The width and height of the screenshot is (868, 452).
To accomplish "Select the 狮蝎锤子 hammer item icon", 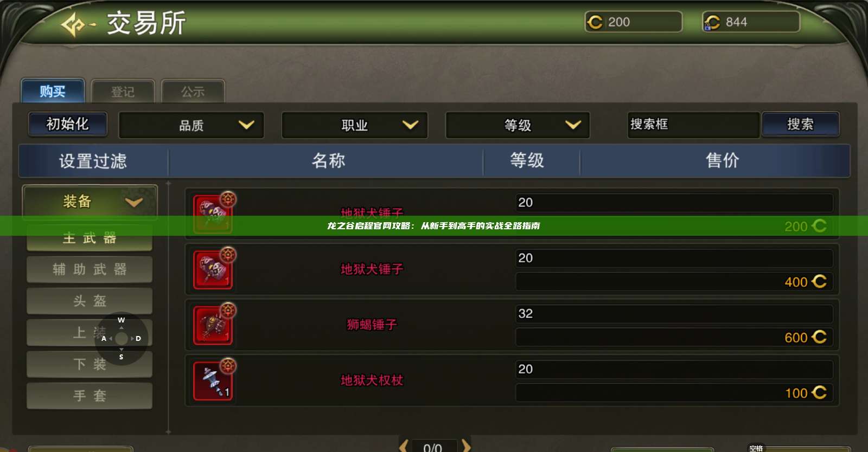I will pyautogui.click(x=213, y=325).
